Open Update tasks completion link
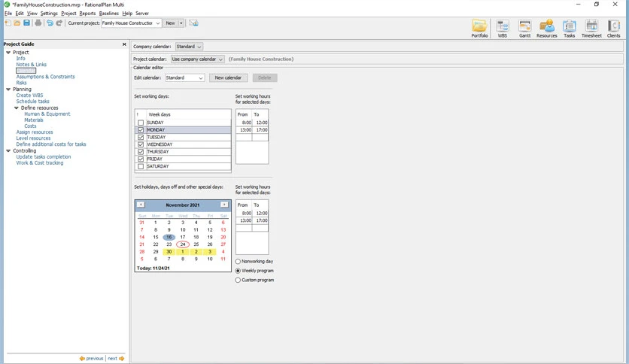 (44, 156)
